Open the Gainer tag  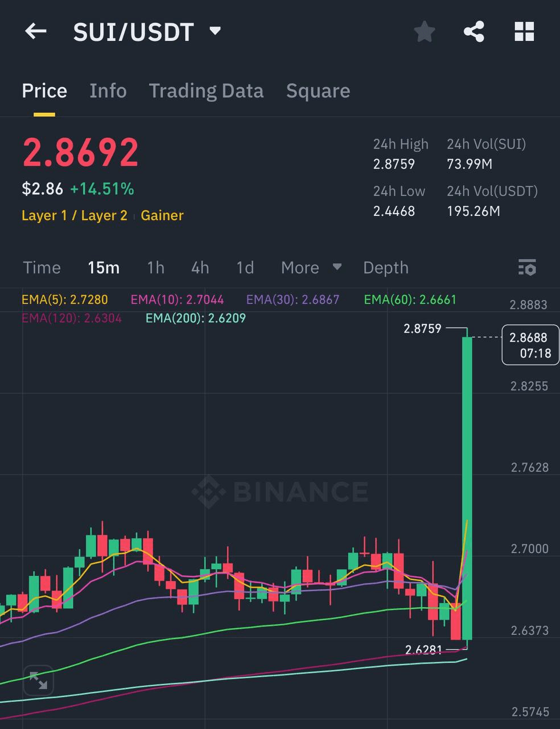(x=162, y=215)
